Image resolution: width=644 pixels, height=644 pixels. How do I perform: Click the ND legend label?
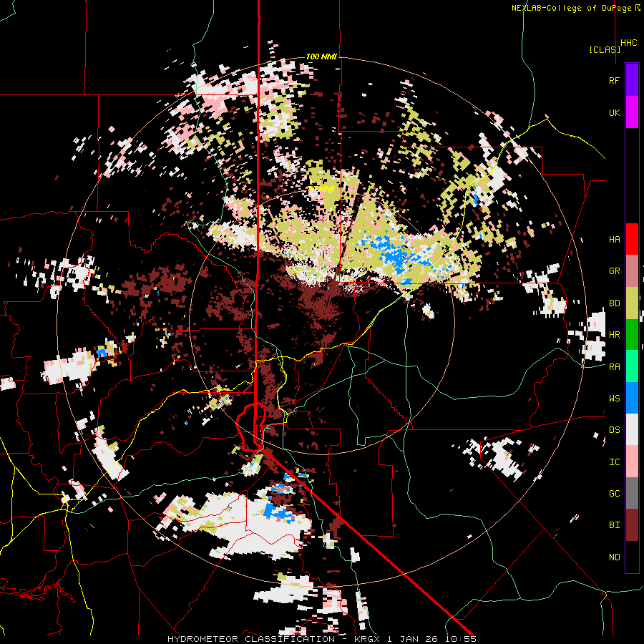(614, 557)
